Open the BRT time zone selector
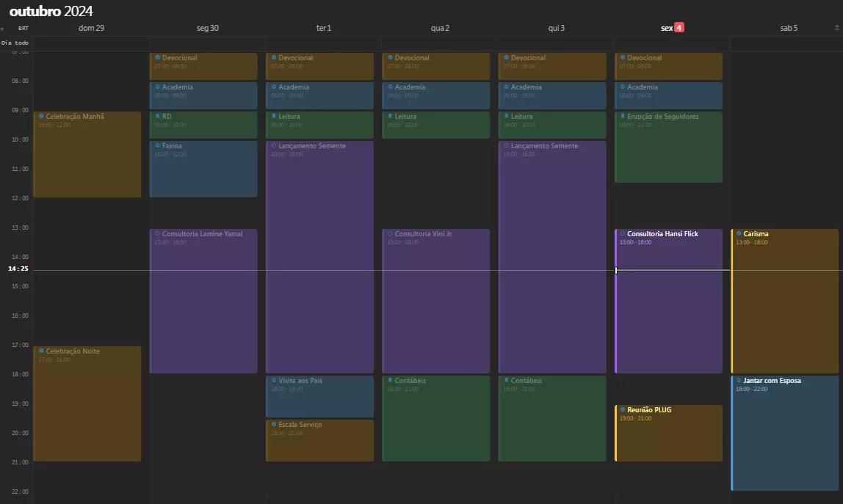 [x=23, y=29]
